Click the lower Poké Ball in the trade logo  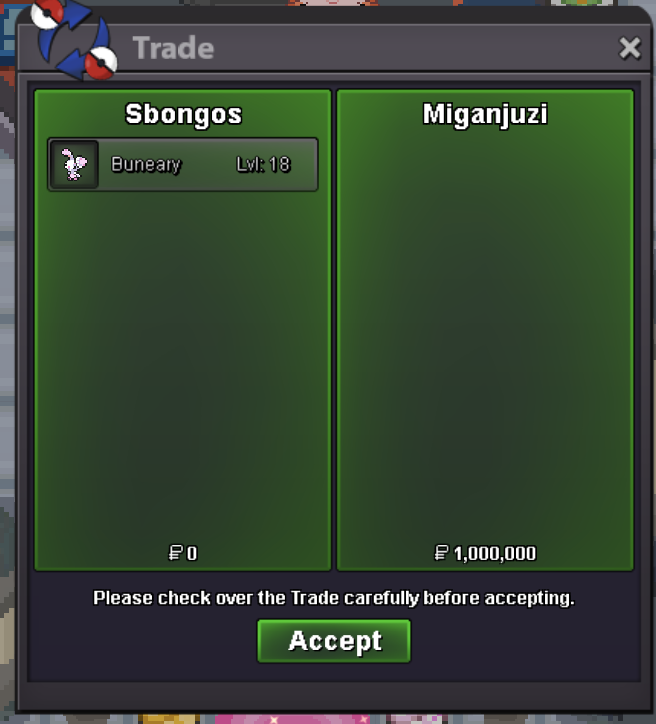[x=101, y=63]
